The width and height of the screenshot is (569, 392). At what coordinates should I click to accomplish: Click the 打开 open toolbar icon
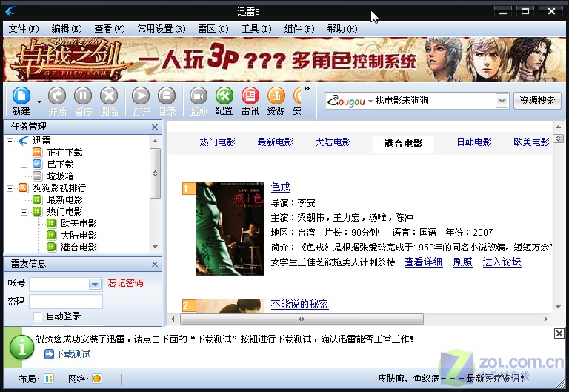click(x=141, y=96)
